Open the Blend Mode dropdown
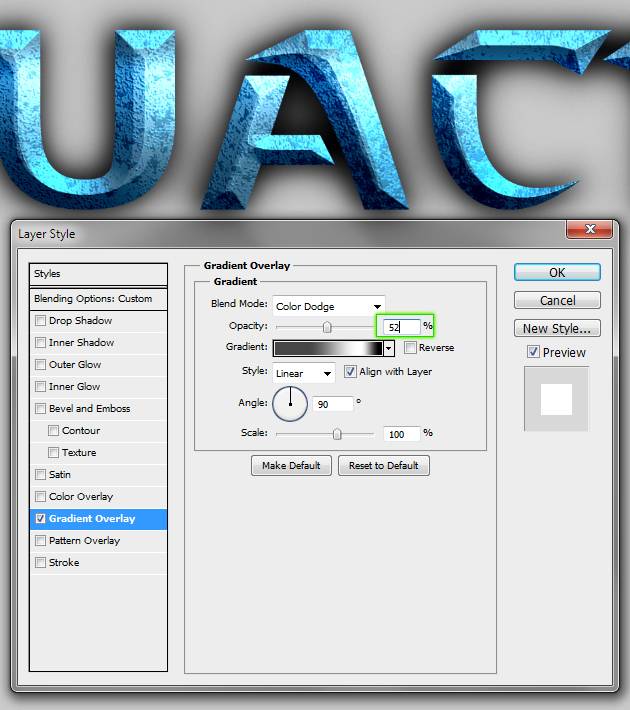The width and height of the screenshot is (630, 710). coord(328,306)
